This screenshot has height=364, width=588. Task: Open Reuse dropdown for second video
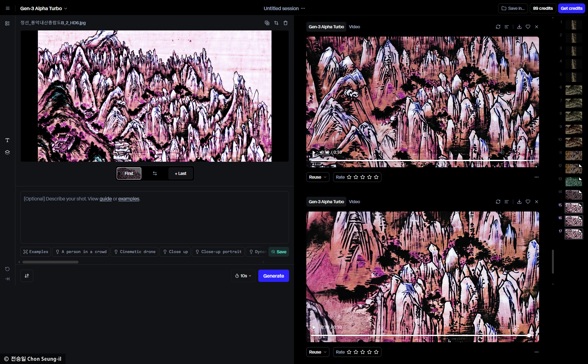pos(318,352)
